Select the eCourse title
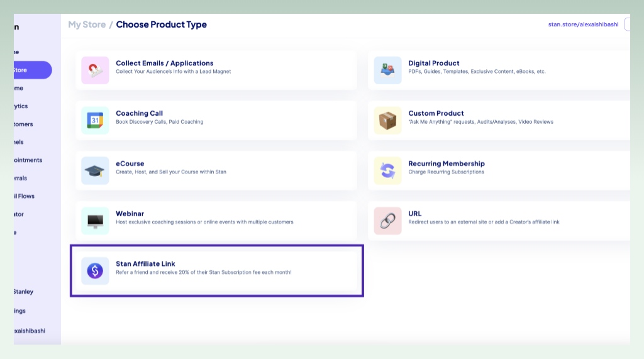 coord(130,163)
